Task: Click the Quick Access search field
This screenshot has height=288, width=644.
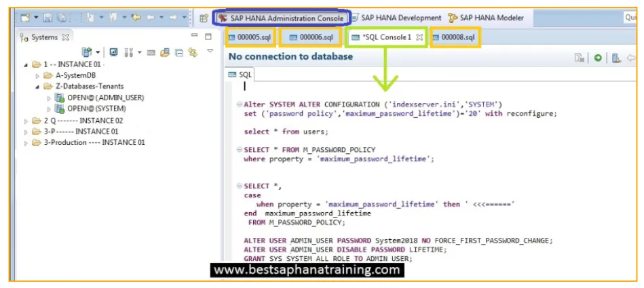Action: tap(630, 18)
